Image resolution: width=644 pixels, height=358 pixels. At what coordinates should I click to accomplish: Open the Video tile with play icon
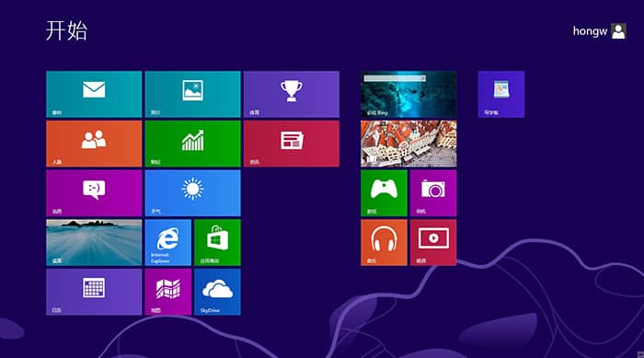pyautogui.click(x=433, y=243)
